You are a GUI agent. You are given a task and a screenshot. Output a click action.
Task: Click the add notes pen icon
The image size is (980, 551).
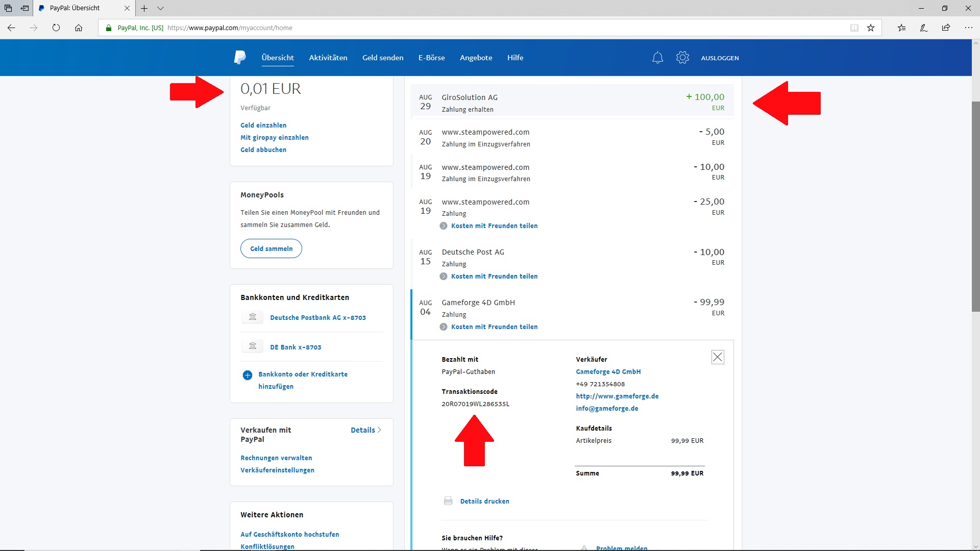click(923, 28)
